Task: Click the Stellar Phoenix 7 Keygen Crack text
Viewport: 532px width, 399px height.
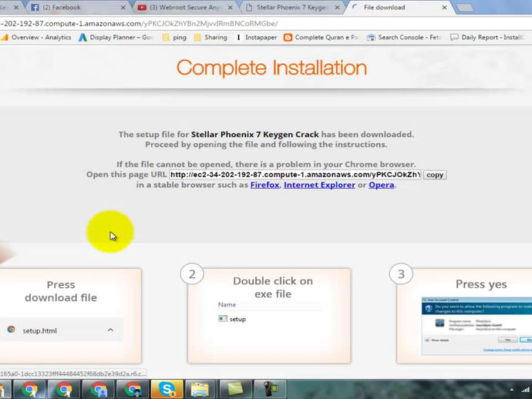Action: [x=254, y=134]
